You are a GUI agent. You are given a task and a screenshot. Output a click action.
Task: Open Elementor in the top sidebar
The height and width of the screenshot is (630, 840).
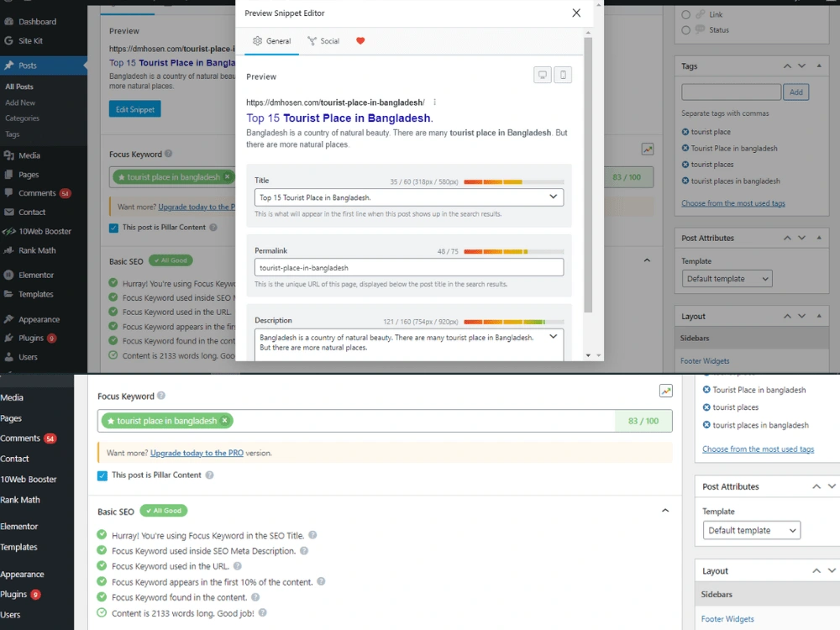pos(36,276)
